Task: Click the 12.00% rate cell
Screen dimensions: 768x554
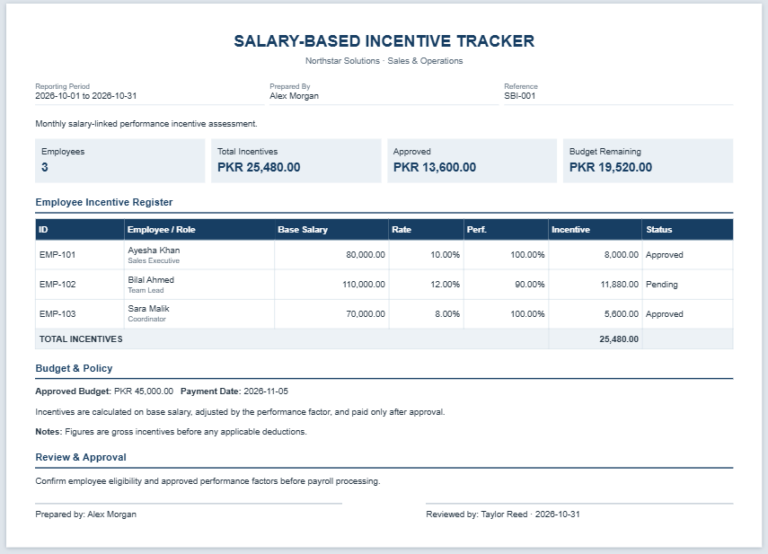Action: [x=426, y=285]
